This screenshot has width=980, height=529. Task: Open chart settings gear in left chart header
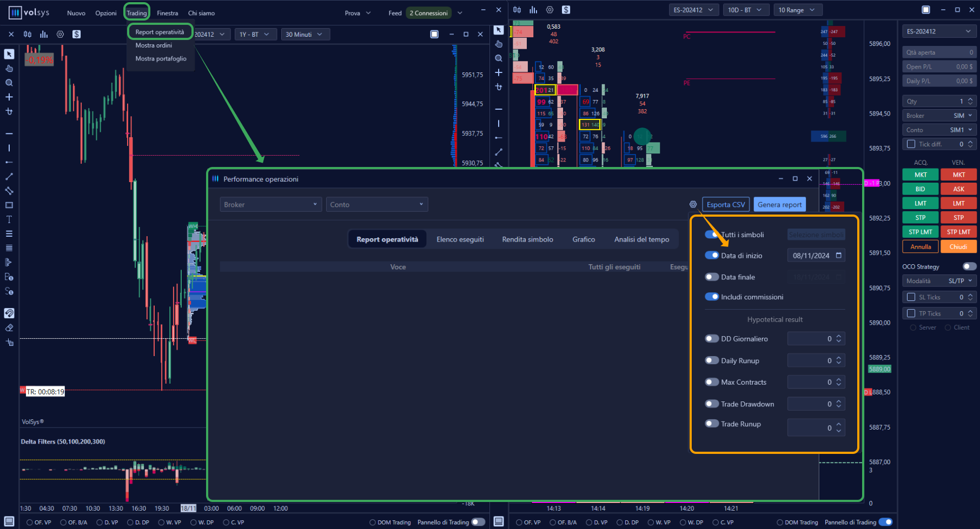pos(60,34)
